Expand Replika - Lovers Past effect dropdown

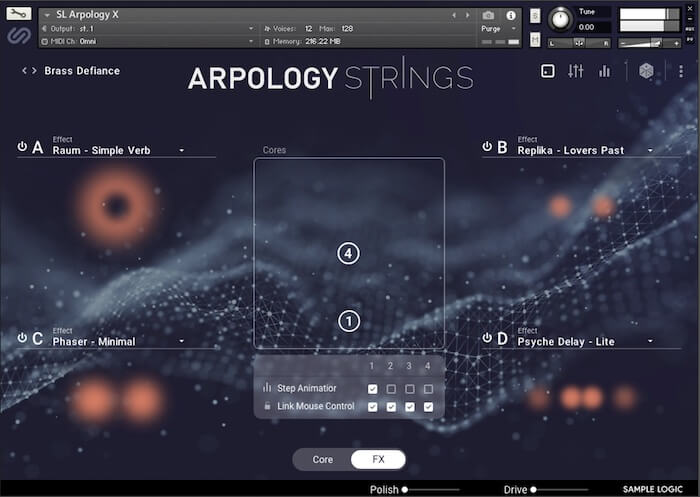point(650,151)
